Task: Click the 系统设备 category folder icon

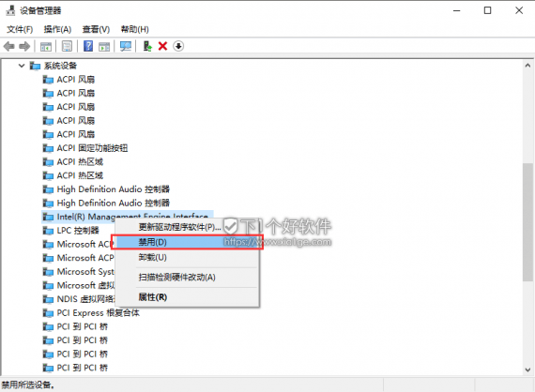Action: pos(35,66)
